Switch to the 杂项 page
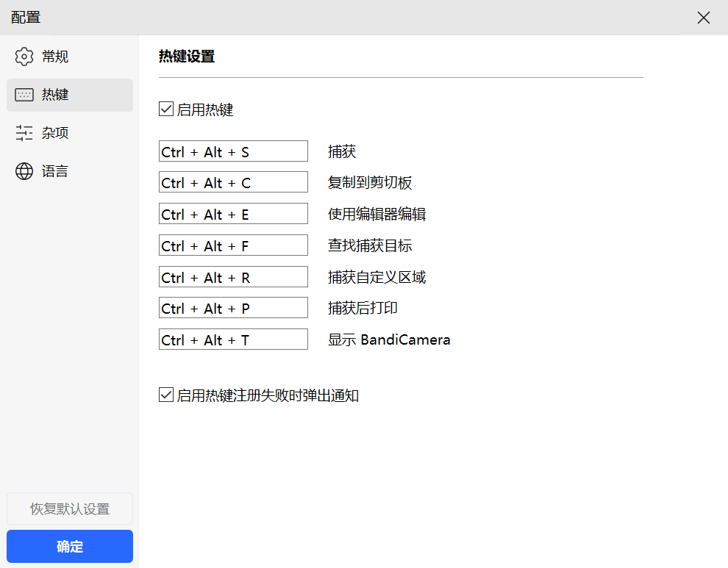The width and height of the screenshot is (728, 568). [x=70, y=133]
